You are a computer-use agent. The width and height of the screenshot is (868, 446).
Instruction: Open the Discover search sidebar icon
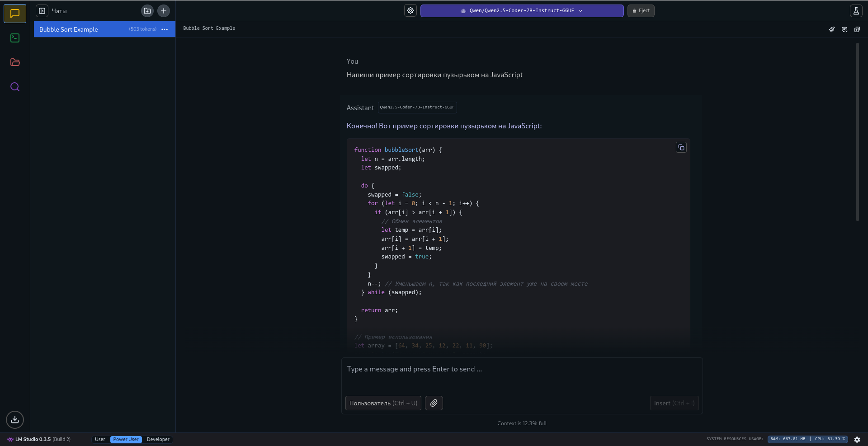tap(15, 87)
